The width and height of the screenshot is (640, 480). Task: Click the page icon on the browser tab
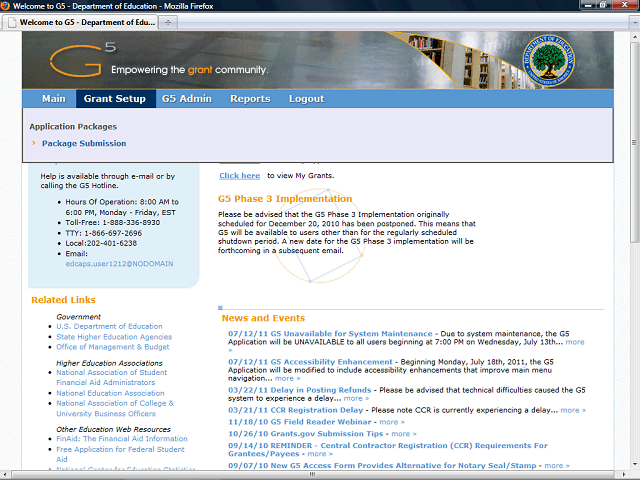pos(12,22)
